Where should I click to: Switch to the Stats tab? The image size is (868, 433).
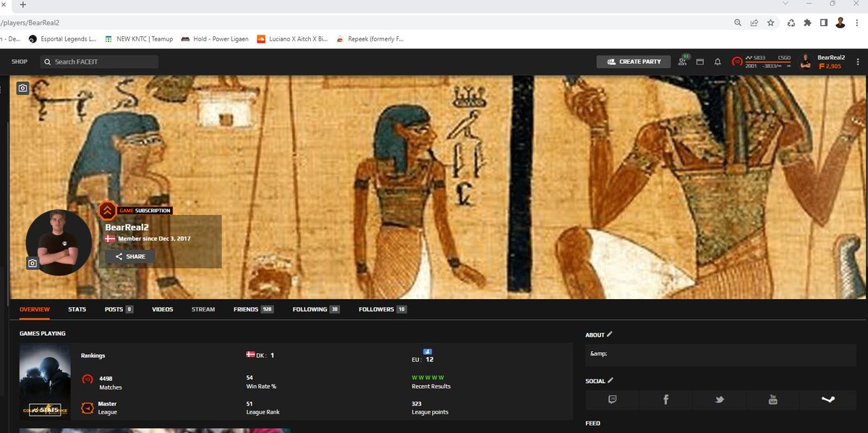pyautogui.click(x=77, y=309)
